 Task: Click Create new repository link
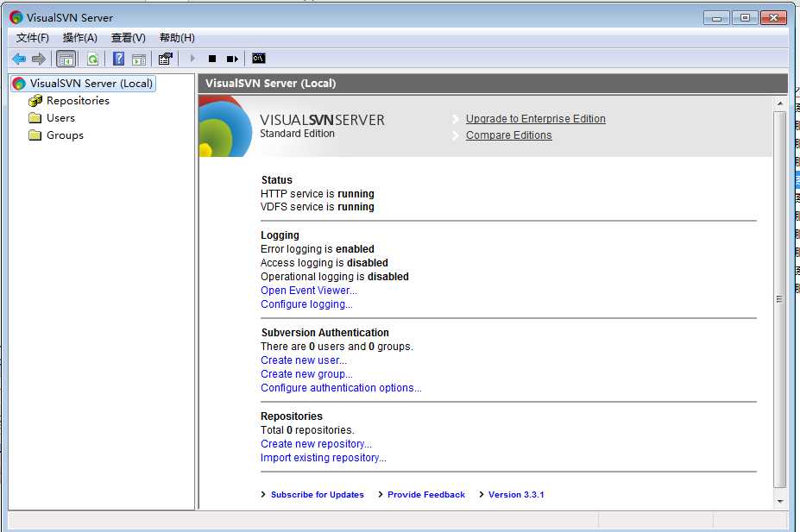(316, 444)
